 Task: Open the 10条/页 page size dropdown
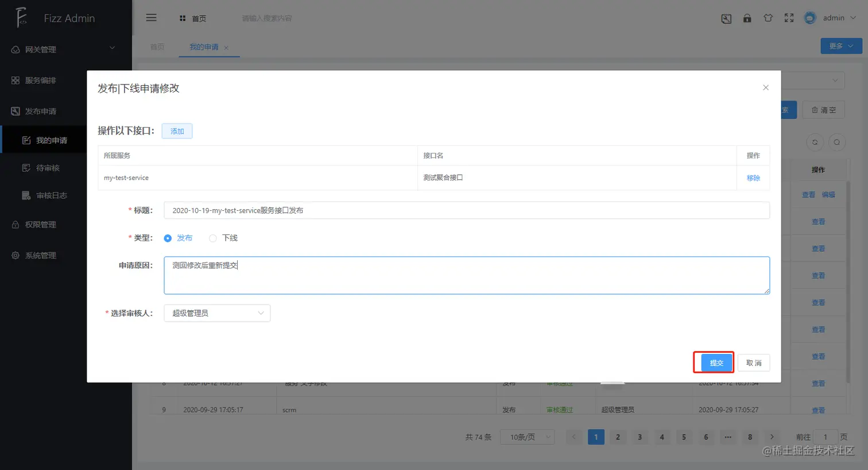(527, 437)
